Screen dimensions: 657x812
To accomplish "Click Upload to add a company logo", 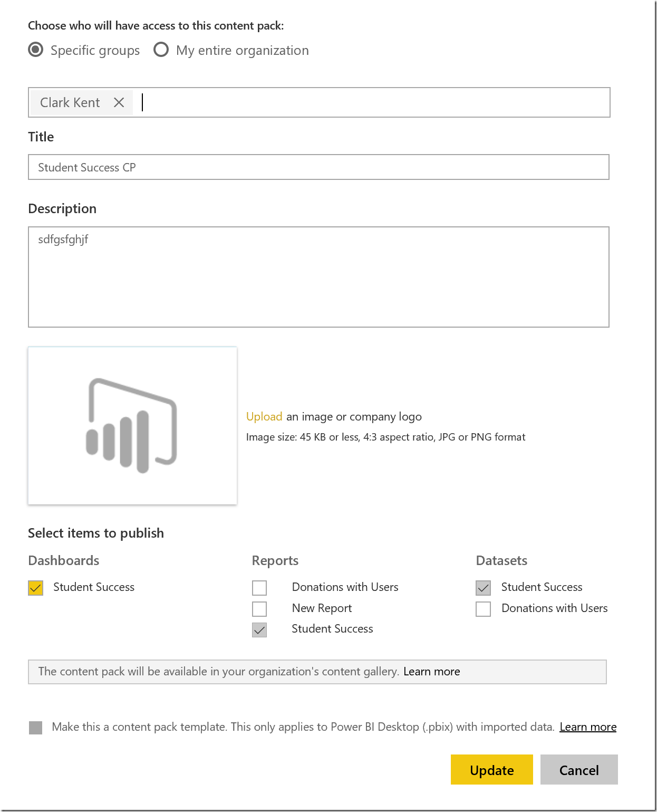I will coord(264,417).
